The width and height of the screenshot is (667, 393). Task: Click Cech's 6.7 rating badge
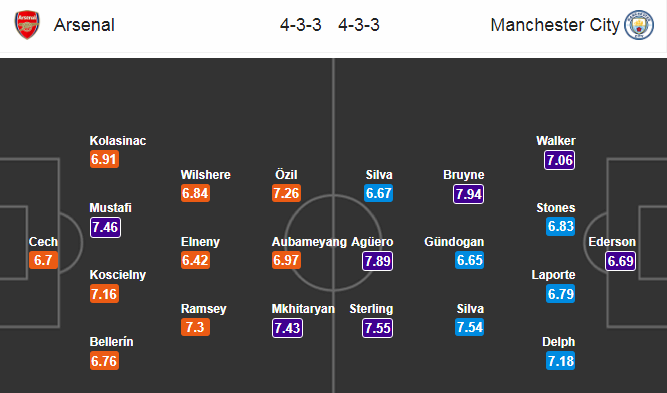pos(43,260)
